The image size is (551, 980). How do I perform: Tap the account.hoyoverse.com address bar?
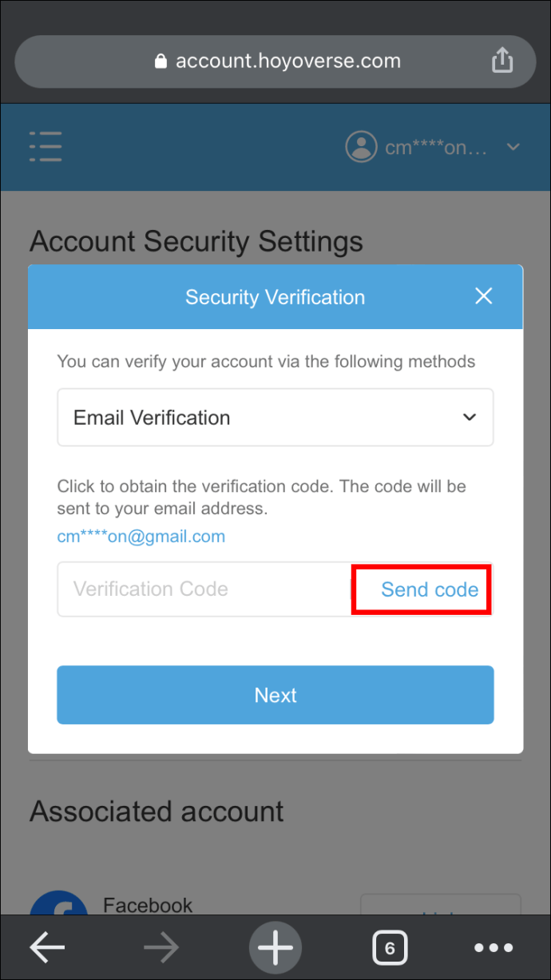pos(275,61)
